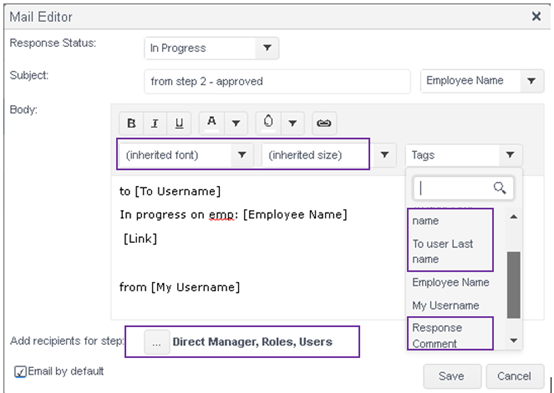Click the background color drop icon
Screen dimensions: 554x393
click(x=268, y=123)
